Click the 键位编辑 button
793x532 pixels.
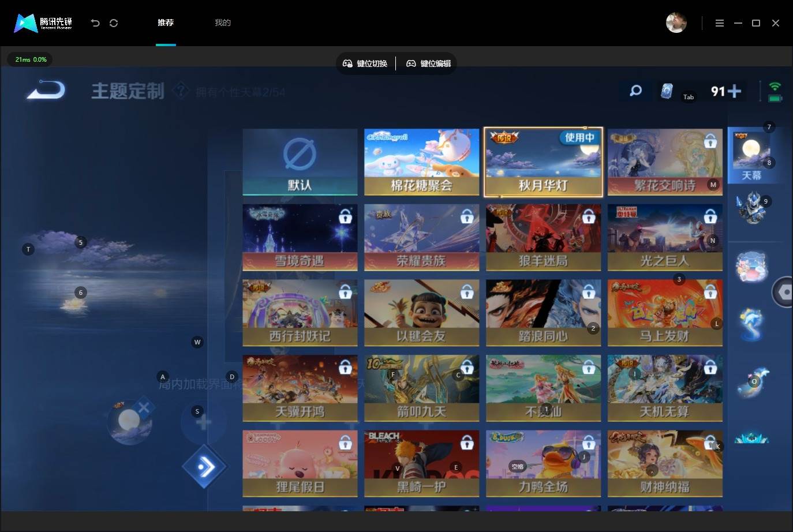429,63
